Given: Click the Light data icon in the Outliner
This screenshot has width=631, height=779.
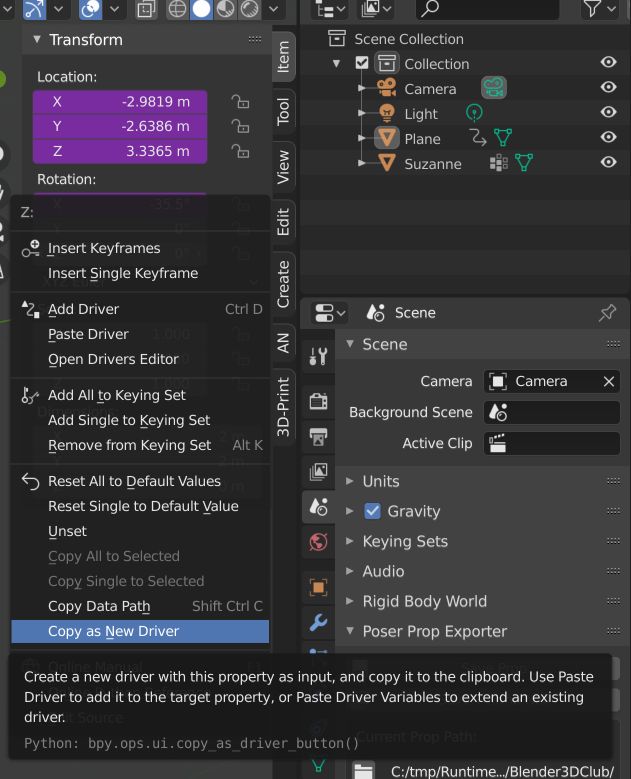Looking at the screenshot, I should pos(474,113).
